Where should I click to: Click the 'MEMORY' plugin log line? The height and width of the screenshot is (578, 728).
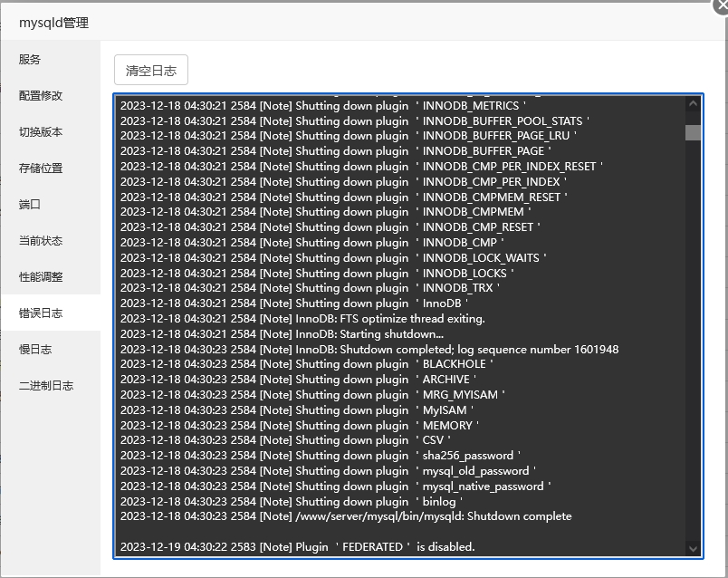(x=300, y=426)
